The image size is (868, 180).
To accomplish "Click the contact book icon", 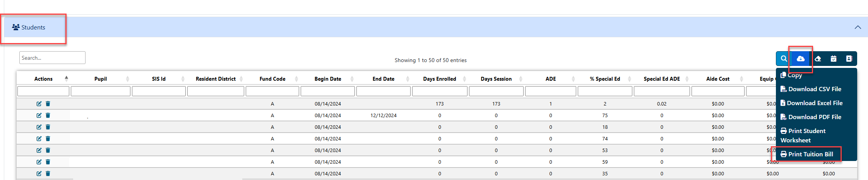I will click(849, 59).
